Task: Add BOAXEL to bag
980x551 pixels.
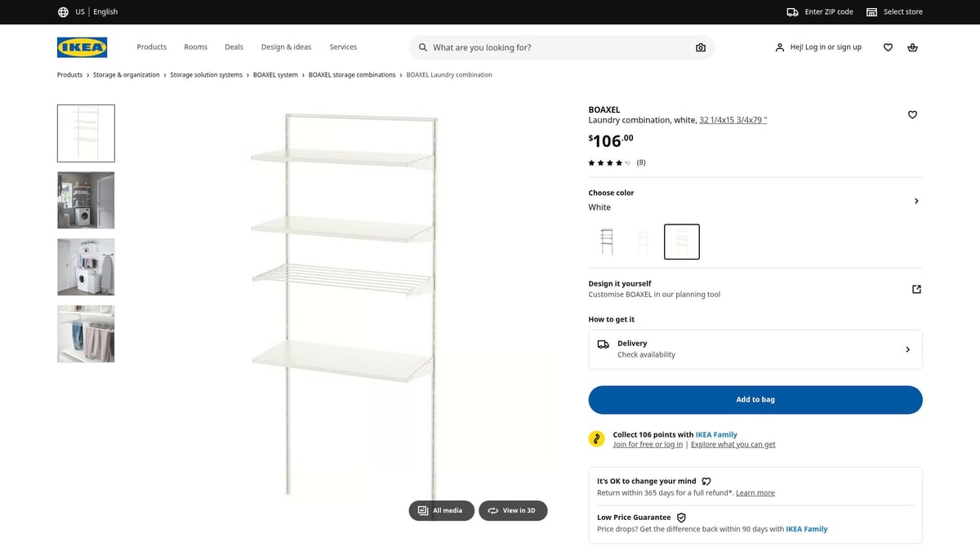Action: point(755,399)
